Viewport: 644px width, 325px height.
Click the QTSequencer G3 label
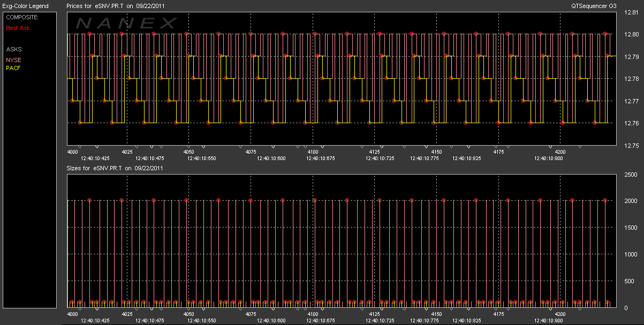click(x=594, y=6)
